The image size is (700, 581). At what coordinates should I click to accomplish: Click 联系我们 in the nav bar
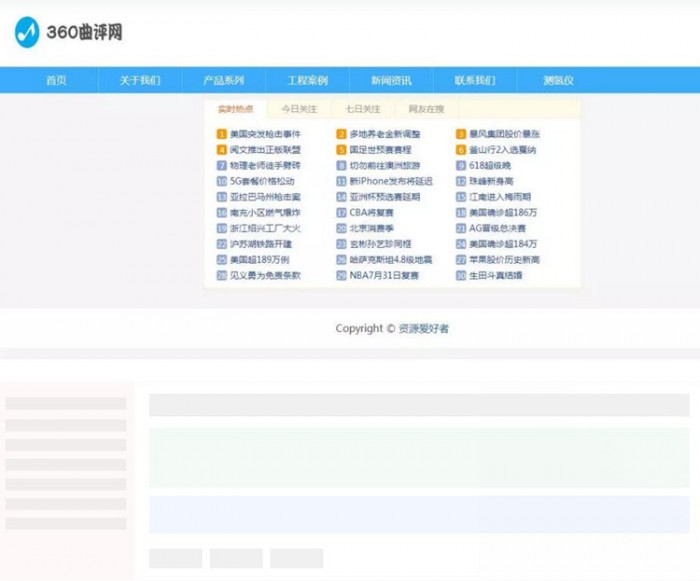pos(475,80)
